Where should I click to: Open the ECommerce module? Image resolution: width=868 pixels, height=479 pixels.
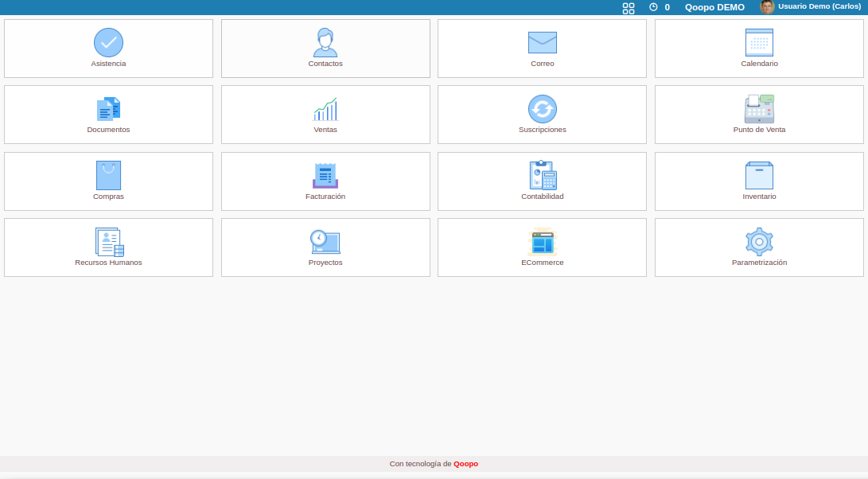[x=542, y=247]
